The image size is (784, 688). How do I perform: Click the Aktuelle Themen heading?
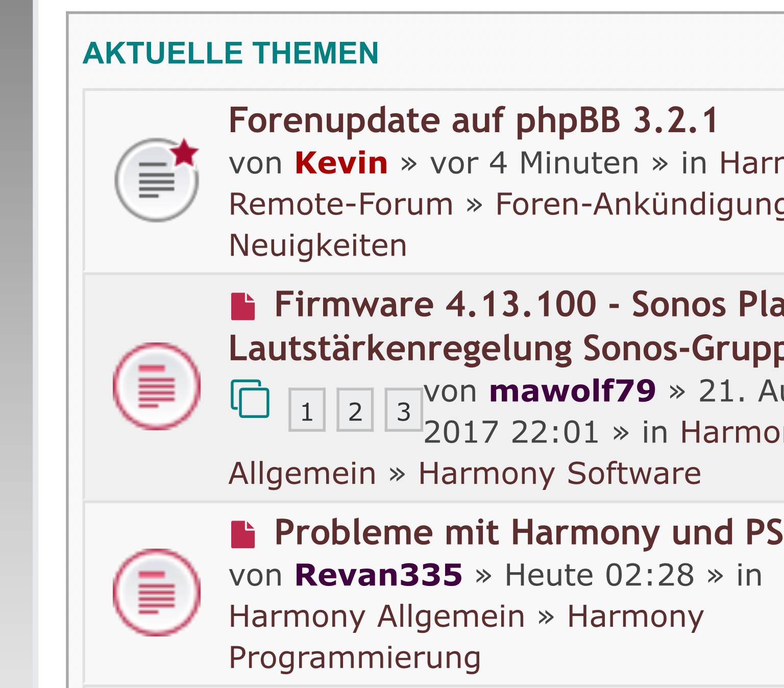pyautogui.click(x=231, y=53)
